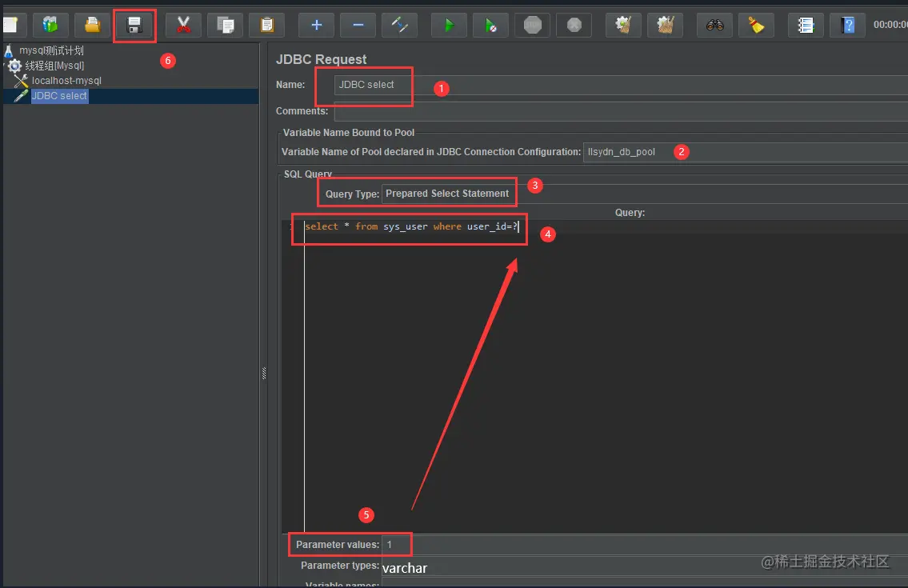908x588 pixels.
Task: Click the Clear All results icon
Action: [x=665, y=25]
